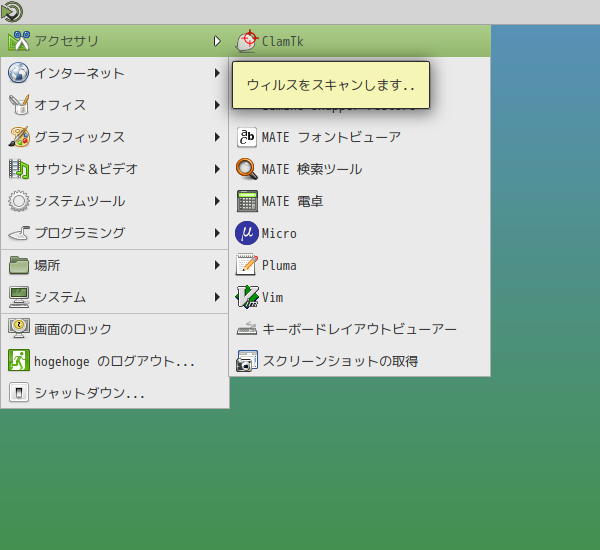Expand the プログラミング submenu arrow
The height and width of the screenshot is (550, 600).
[x=217, y=233]
